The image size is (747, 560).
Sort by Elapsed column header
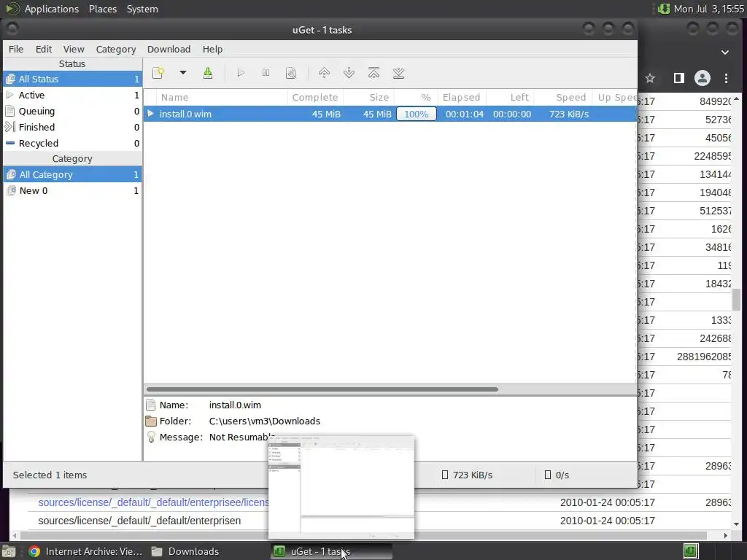462,97
